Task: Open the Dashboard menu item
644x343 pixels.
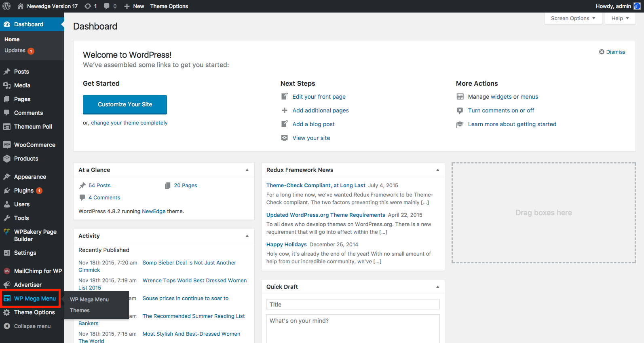Action: (x=32, y=24)
